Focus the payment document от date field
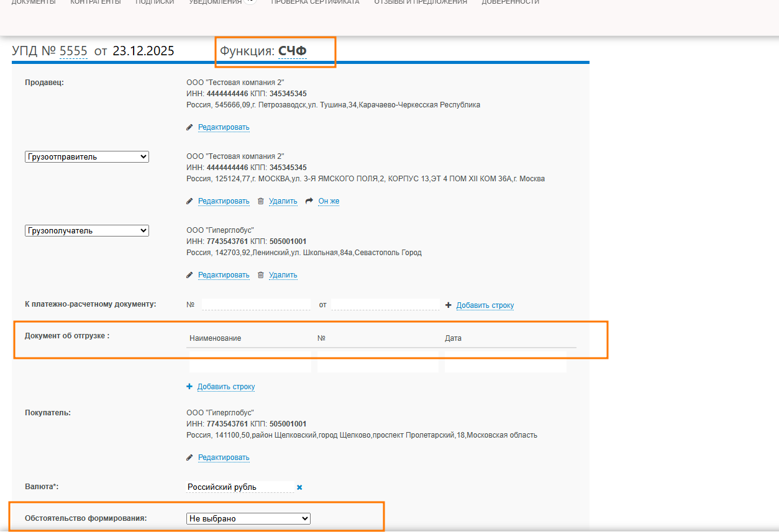This screenshot has height=532, width=779. pos(385,305)
